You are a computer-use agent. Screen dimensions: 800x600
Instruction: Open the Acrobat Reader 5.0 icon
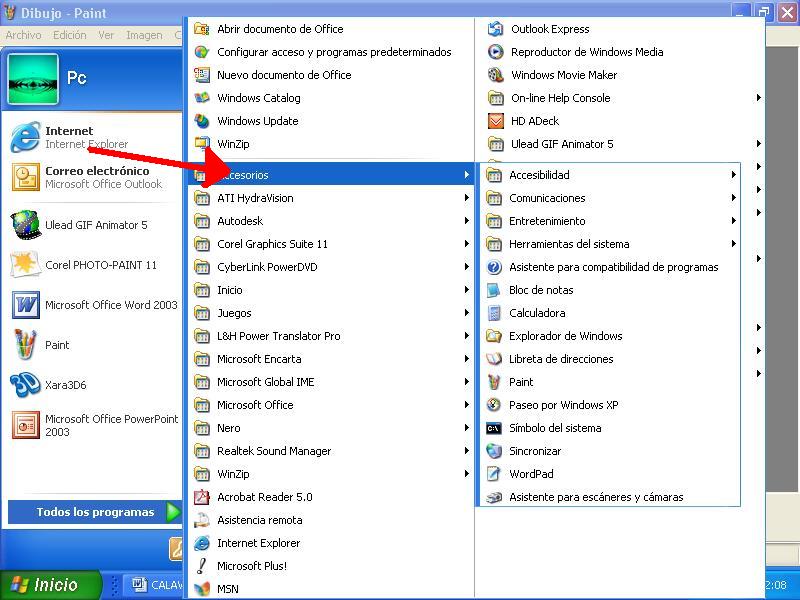[202, 497]
